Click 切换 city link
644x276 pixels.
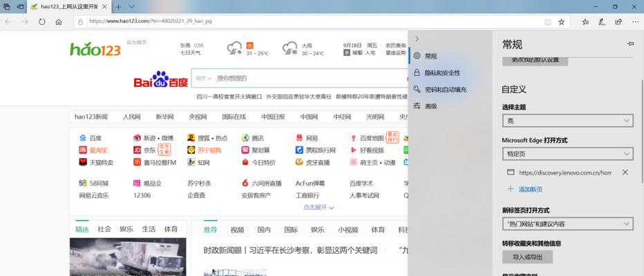[x=198, y=46]
